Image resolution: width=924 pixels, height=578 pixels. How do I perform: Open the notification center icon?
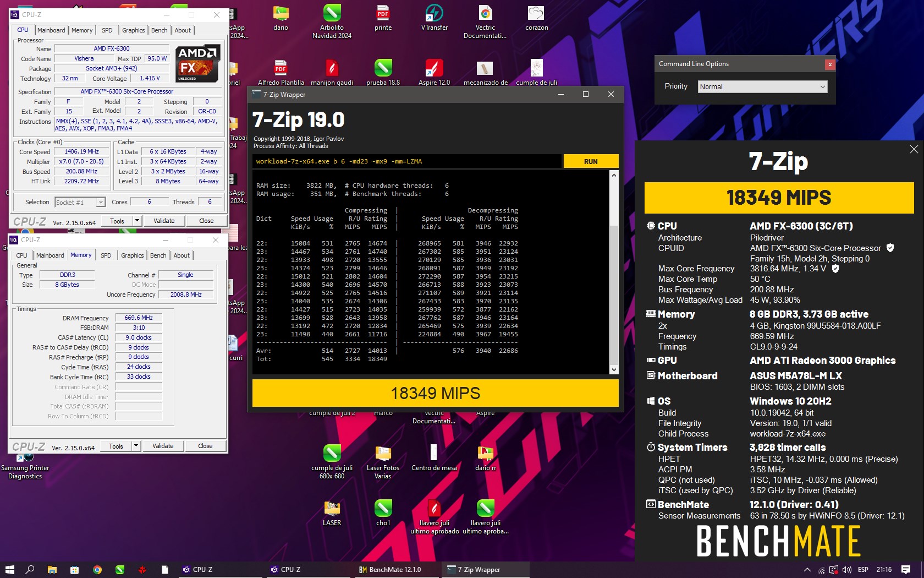click(x=906, y=570)
